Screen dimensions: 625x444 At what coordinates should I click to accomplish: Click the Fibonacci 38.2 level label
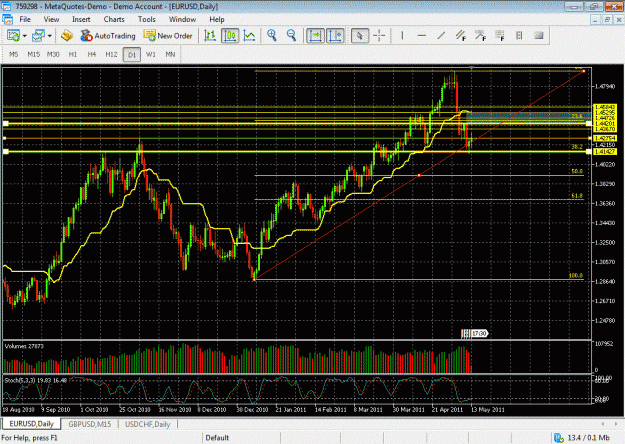pos(577,147)
